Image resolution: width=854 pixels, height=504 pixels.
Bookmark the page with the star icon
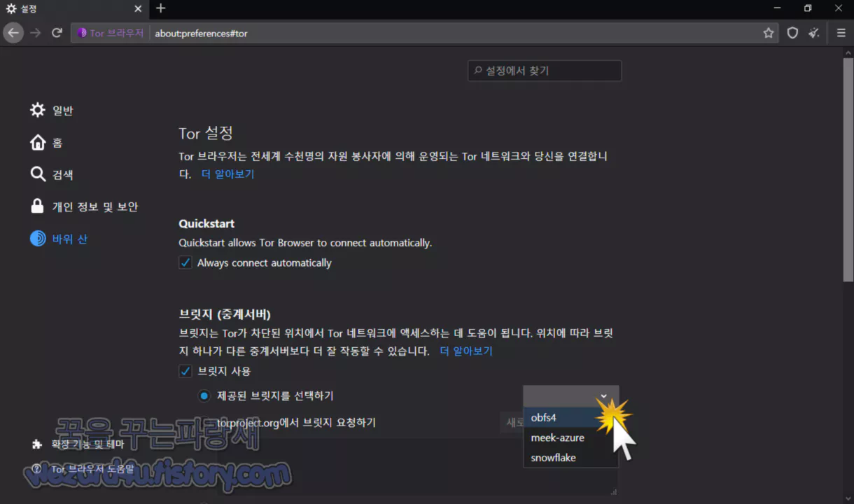768,33
